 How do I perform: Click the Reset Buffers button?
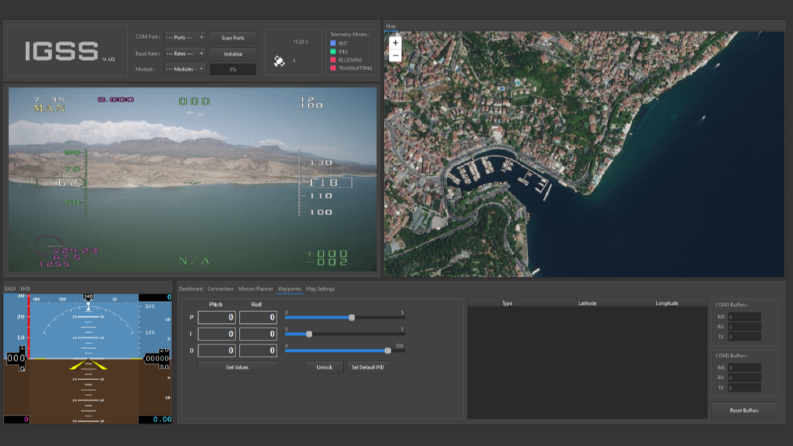coord(744,410)
